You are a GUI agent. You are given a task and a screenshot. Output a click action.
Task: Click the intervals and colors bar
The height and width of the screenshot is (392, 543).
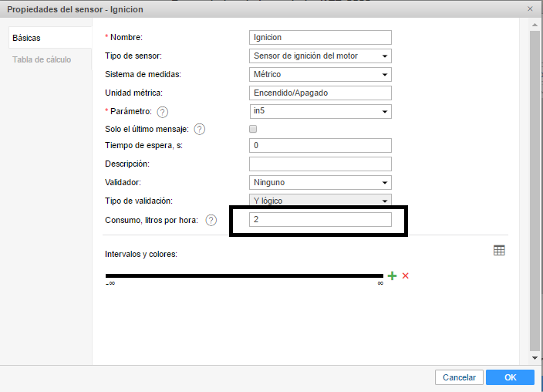pos(244,275)
